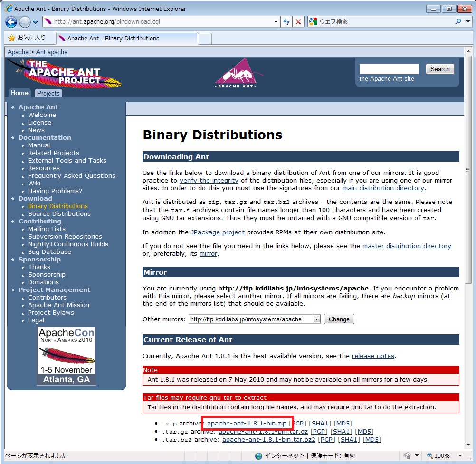This screenshot has width=476, height=464.
Task: Open External Tools and Tasks link
Action: [67, 160]
